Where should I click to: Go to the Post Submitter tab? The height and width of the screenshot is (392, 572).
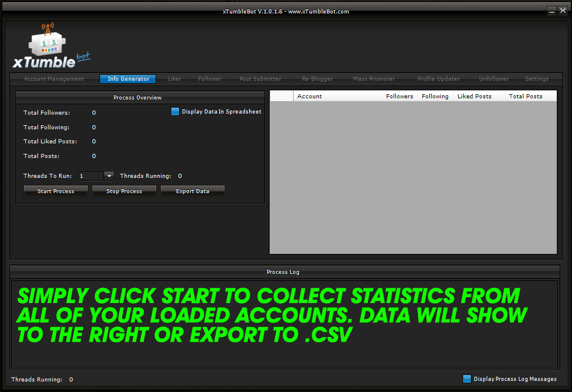coord(260,79)
